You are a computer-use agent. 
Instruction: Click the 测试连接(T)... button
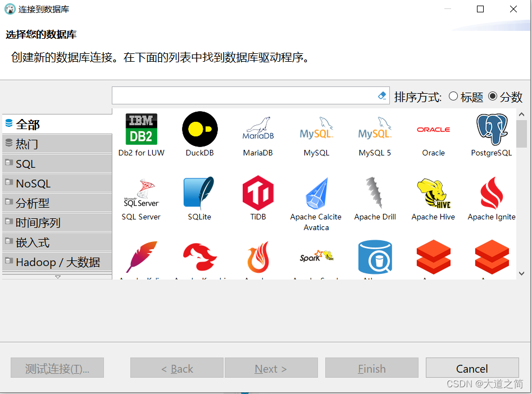click(57, 368)
